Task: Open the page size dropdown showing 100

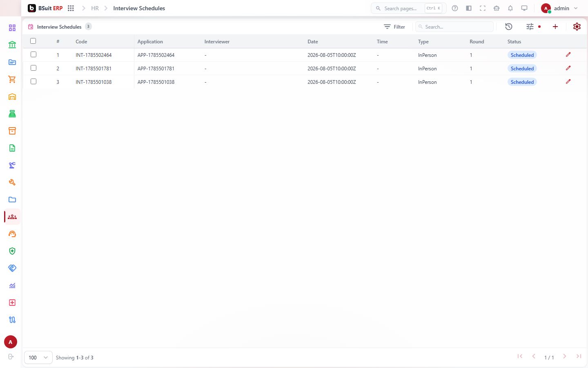Action: coord(38,357)
